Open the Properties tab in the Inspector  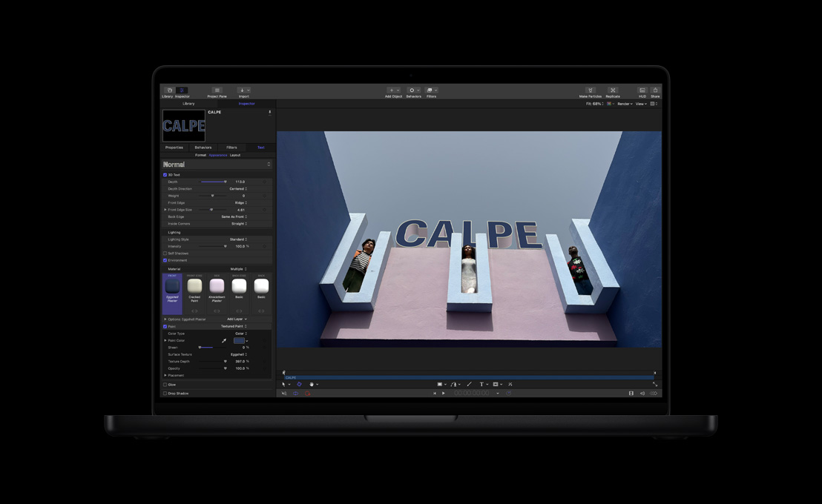[176, 147]
